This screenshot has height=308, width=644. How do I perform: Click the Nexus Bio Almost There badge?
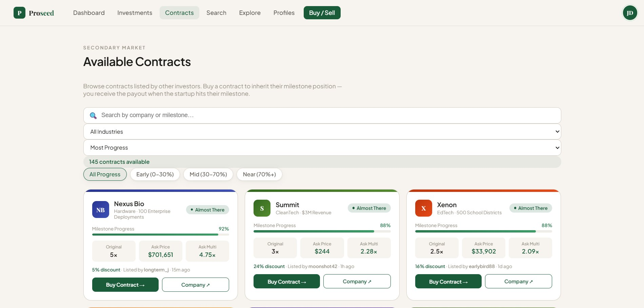point(207,210)
